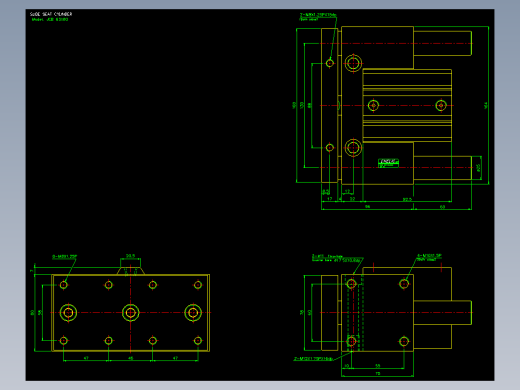
Task: Select the green Model label under title
Action: [50, 19]
